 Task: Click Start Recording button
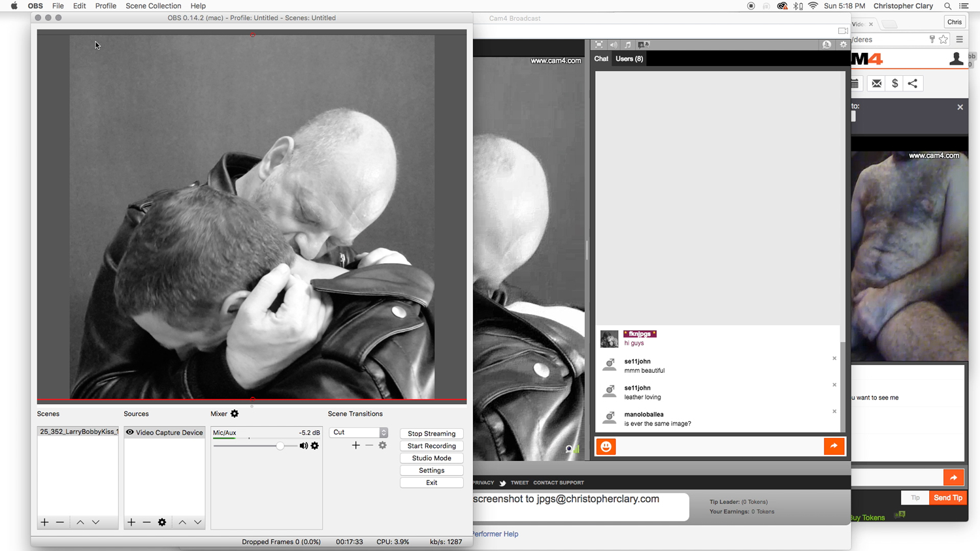[432, 446]
